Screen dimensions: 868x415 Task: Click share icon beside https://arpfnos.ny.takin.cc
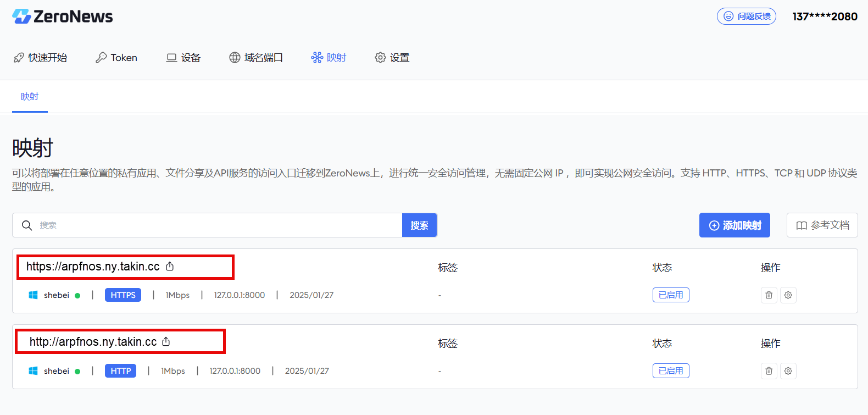(170, 266)
